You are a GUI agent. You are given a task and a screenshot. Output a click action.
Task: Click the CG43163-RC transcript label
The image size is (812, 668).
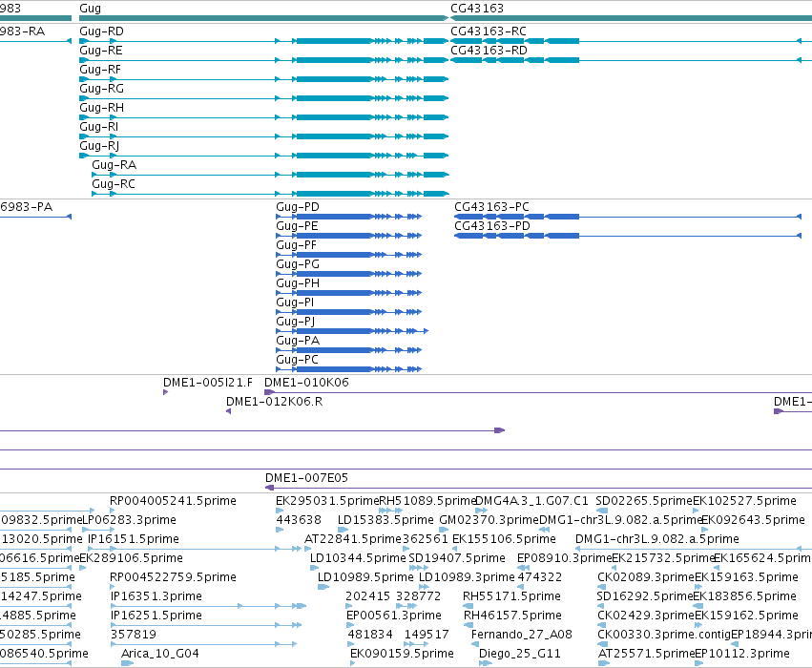point(489,31)
